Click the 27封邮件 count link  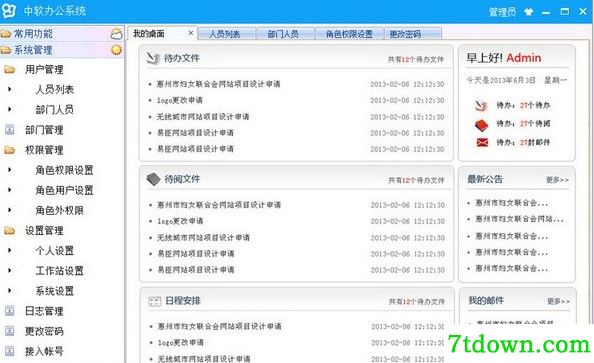click(535, 142)
